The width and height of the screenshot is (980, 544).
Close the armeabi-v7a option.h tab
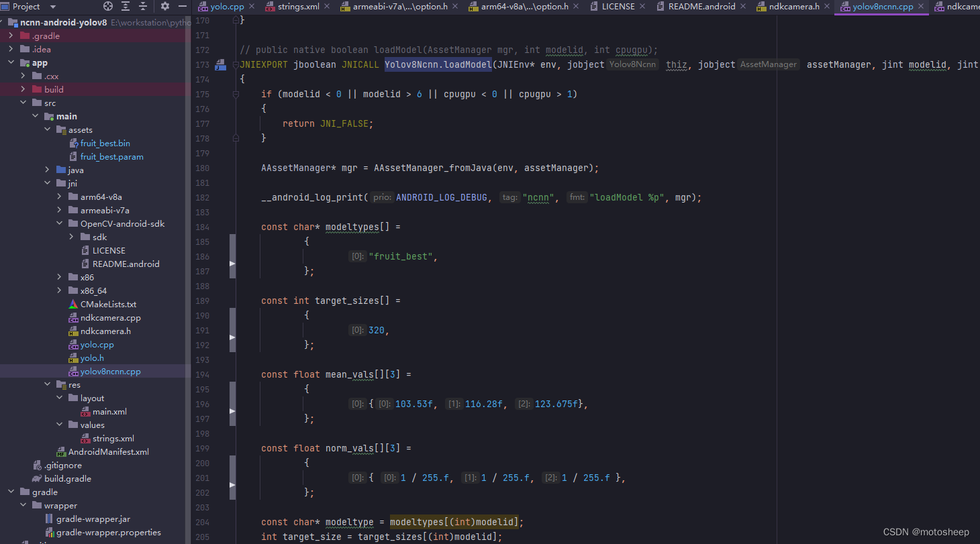coord(454,7)
